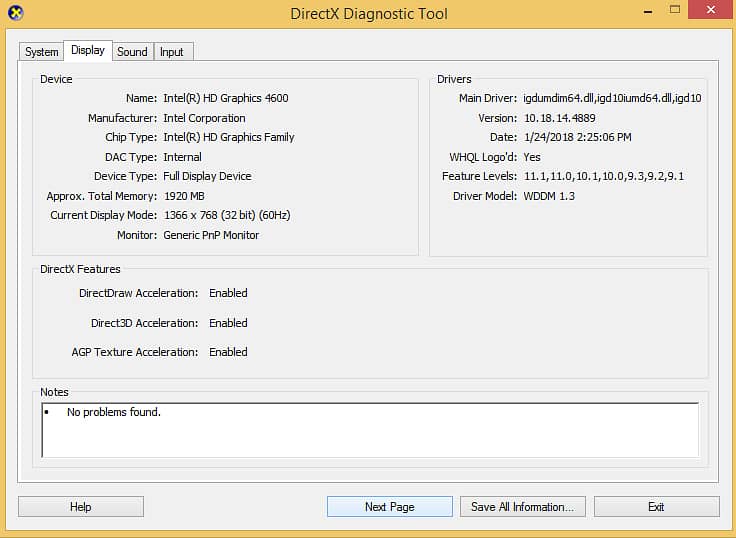The image size is (736, 538).
Task: Select the Display tab
Action: (88, 50)
